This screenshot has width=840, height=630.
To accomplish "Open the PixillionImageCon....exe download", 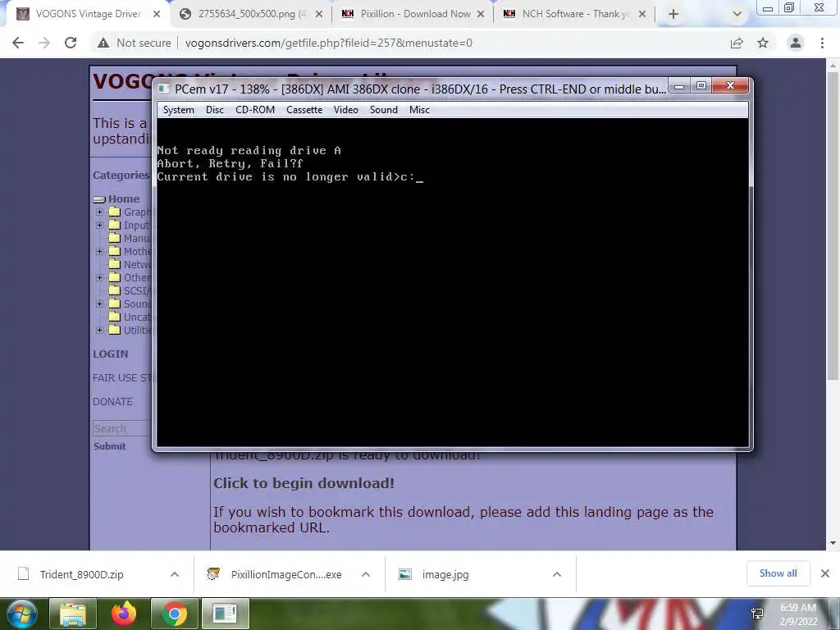I will point(286,574).
